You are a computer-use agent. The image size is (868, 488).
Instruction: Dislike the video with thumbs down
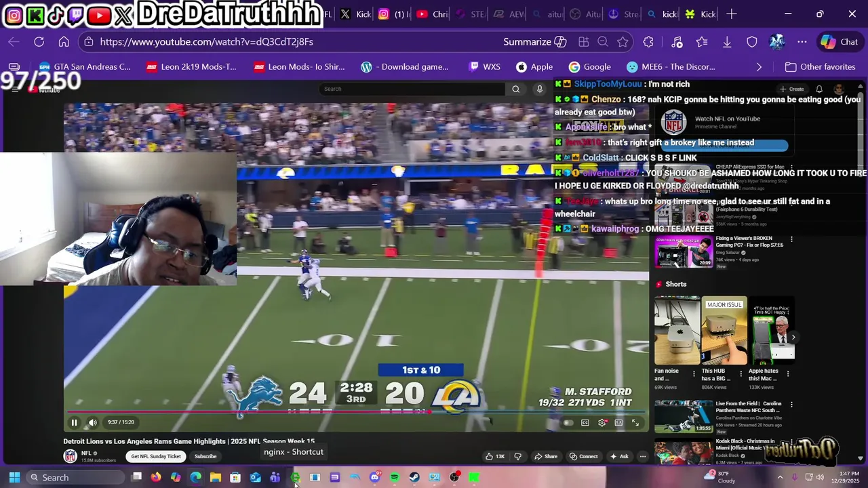518,456
